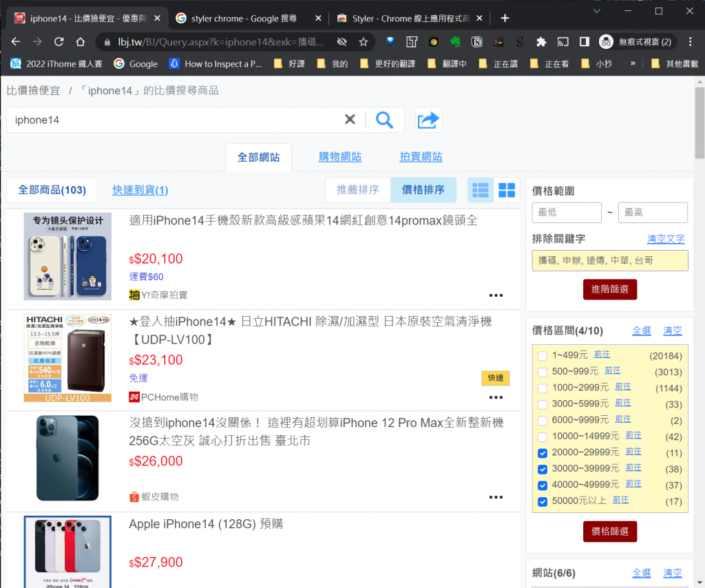705x588 pixels.
Task: Click 比價撿便宜 breadcrumb link
Action: [33, 90]
